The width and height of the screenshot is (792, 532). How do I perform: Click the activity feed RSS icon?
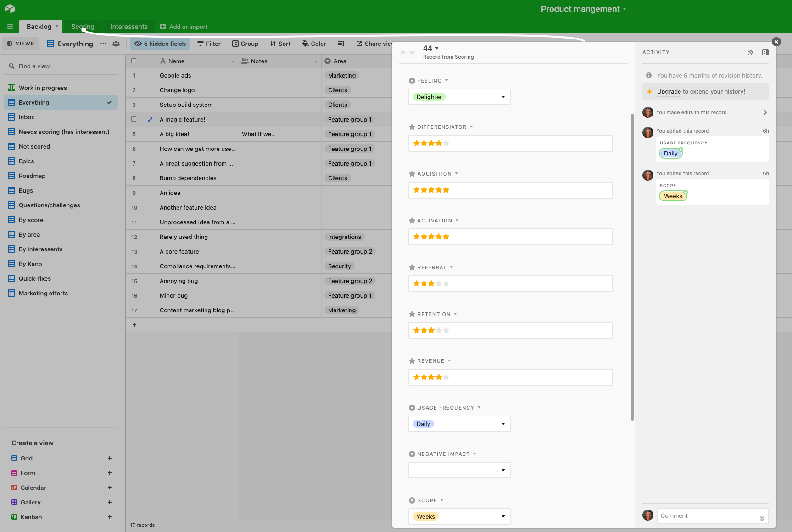pos(751,52)
